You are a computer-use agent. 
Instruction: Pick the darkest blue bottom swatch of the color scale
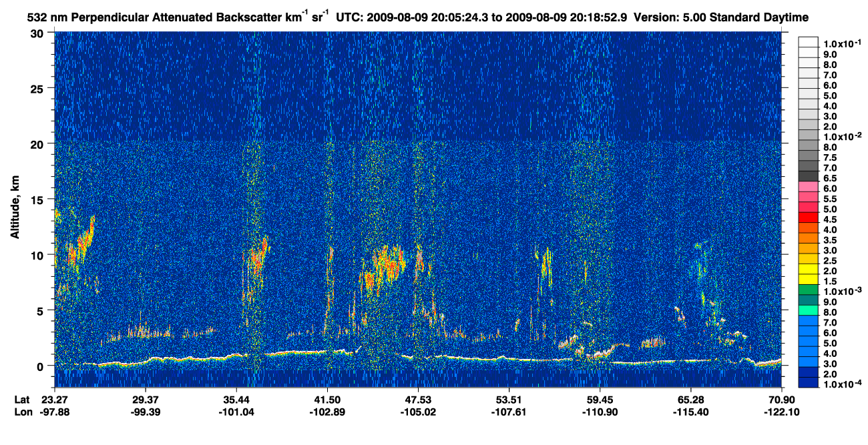(x=808, y=382)
